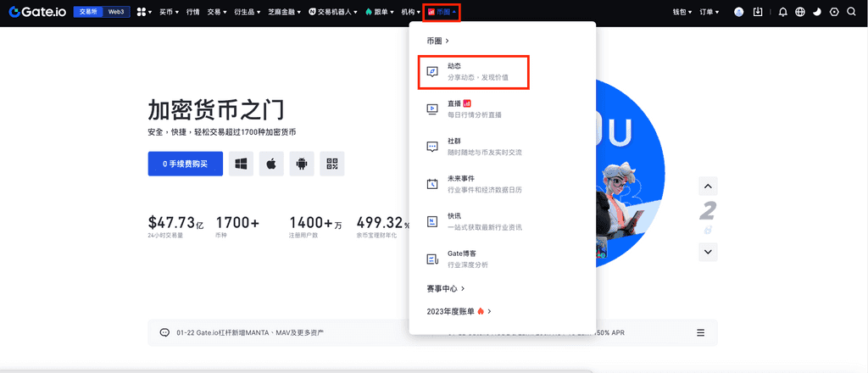Click the Windows download icon
Image resolution: width=868 pixels, height=373 pixels.
(242, 164)
